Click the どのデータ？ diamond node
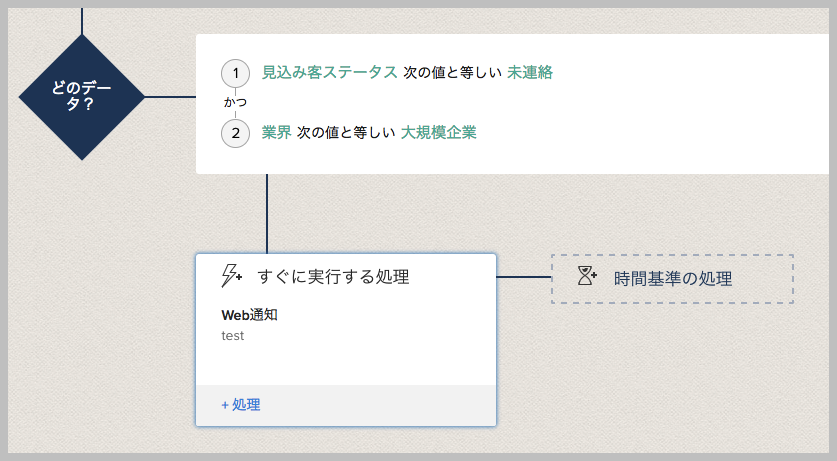 pyautogui.click(x=82, y=97)
